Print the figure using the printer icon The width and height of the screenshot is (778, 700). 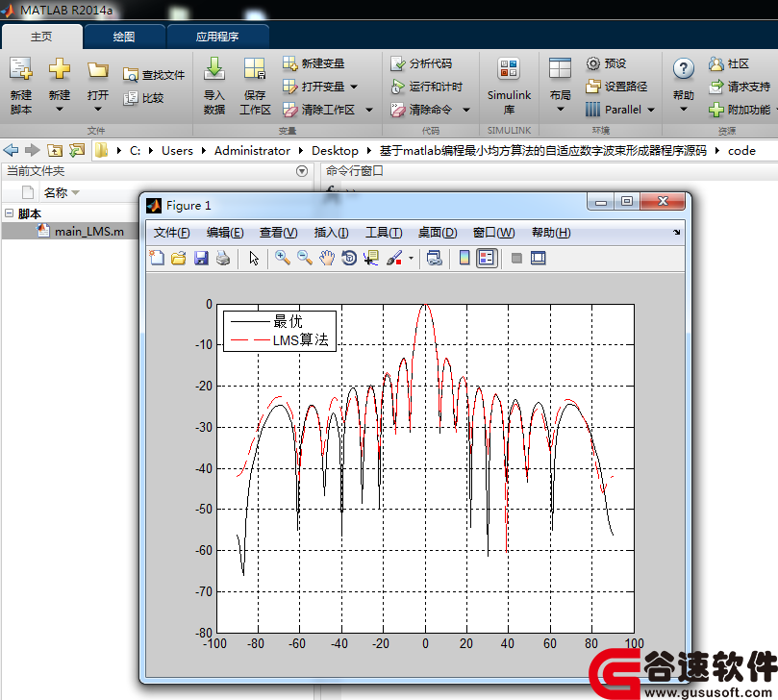tap(223, 258)
